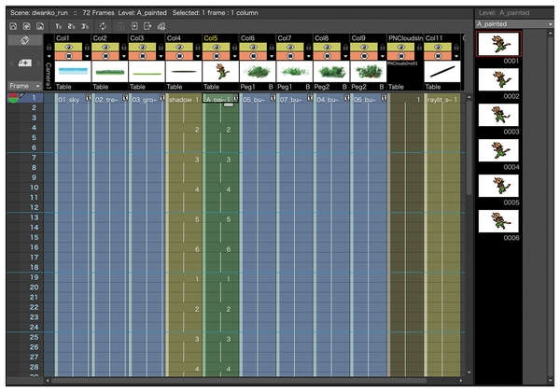Click the Reframe on 2's button
The width and height of the screenshot is (560, 392).
point(72,25)
